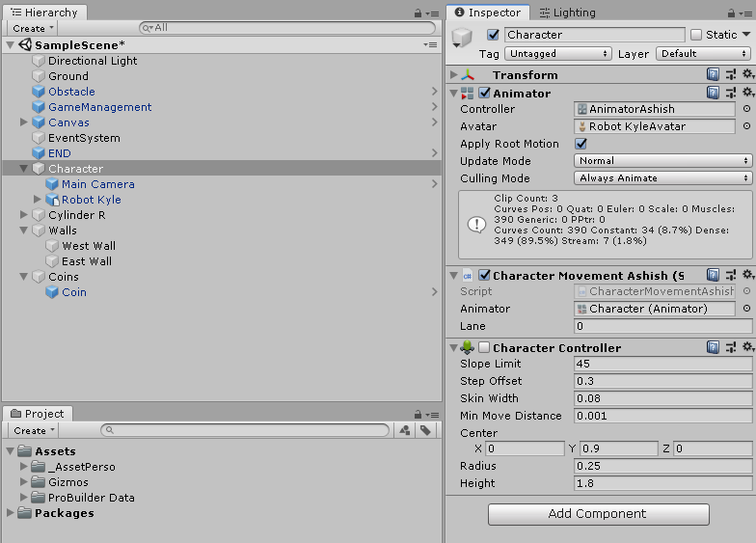Viewport: 756px width, 543px height.
Task: Open GameManagement prefab via arrow
Action: click(434, 106)
